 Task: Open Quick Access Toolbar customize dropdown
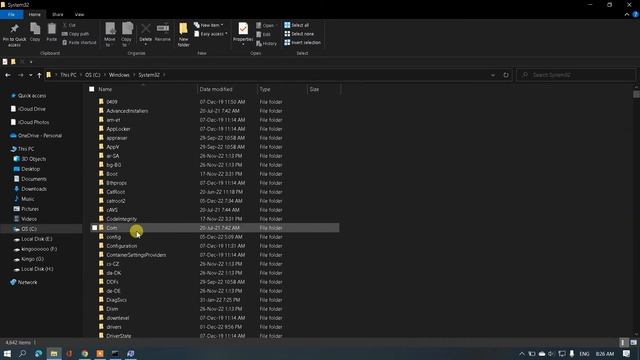click(31, 62)
